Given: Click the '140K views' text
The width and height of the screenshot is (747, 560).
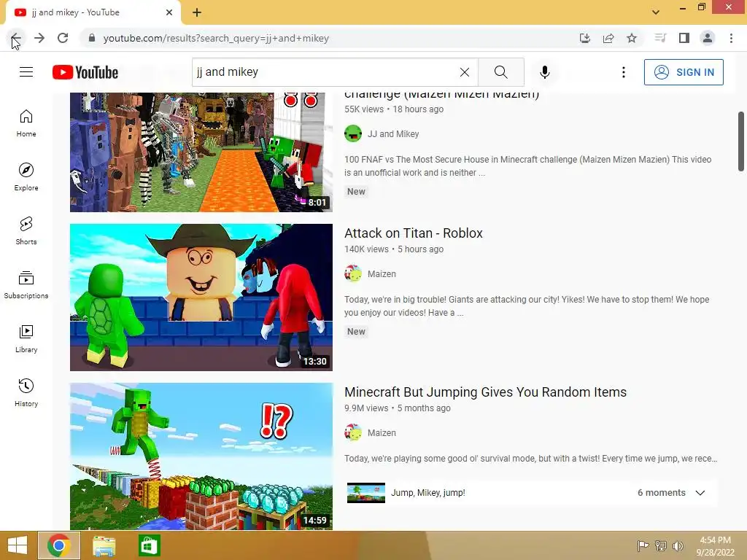Looking at the screenshot, I should click(x=366, y=249).
